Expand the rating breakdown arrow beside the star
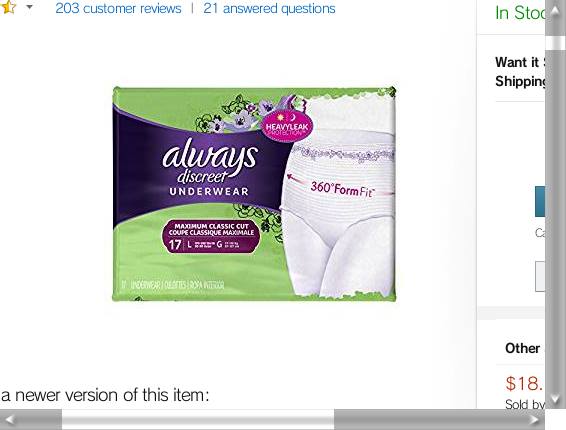This screenshot has height=430, width=566. [30, 6]
